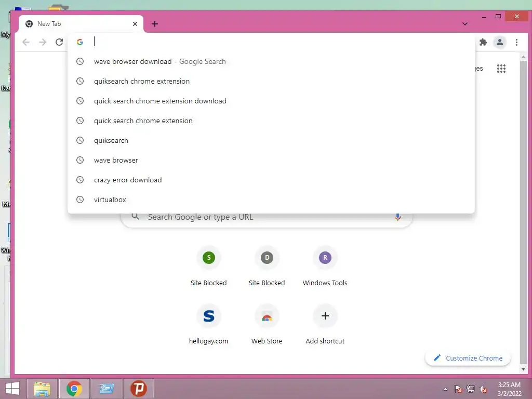Choose the 'virtualbox' suggestion
The width and height of the screenshot is (532, 399).
coord(271,199)
